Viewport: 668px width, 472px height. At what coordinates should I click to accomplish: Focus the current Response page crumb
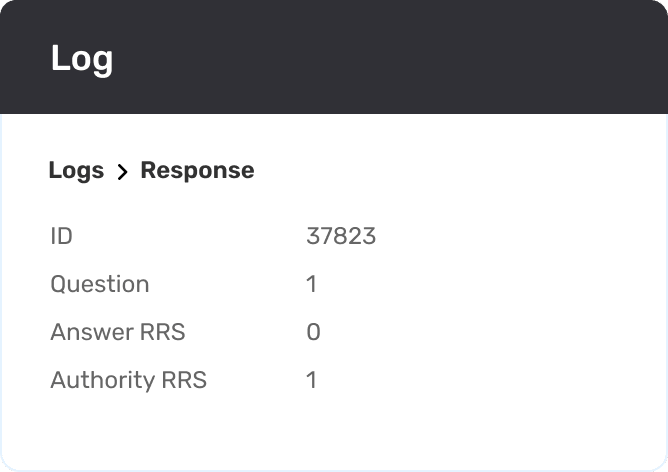[x=197, y=170]
